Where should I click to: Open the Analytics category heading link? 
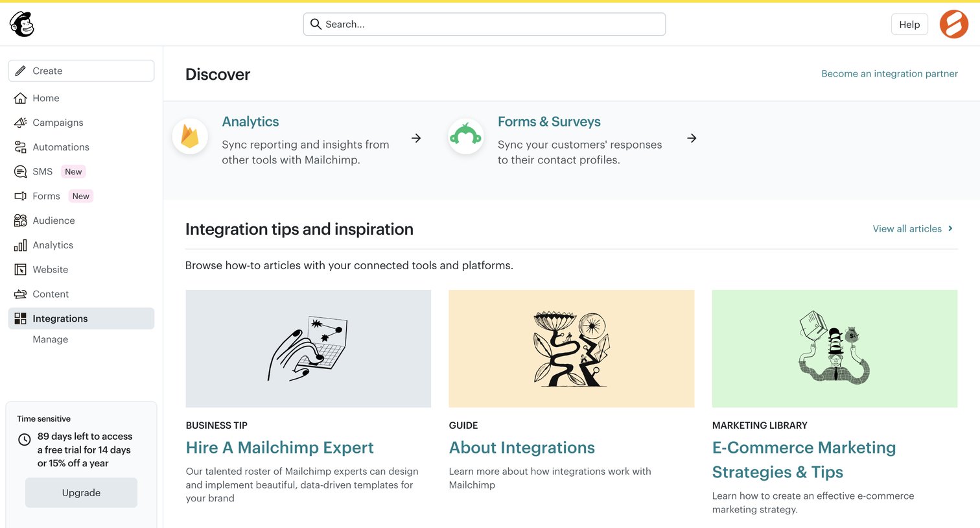[250, 121]
